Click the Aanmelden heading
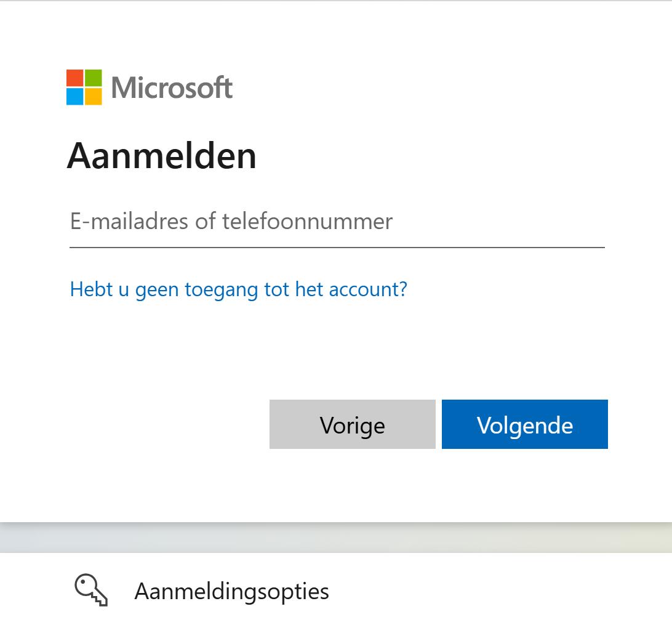This screenshot has height=625, width=672. click(x=161, y=156)
